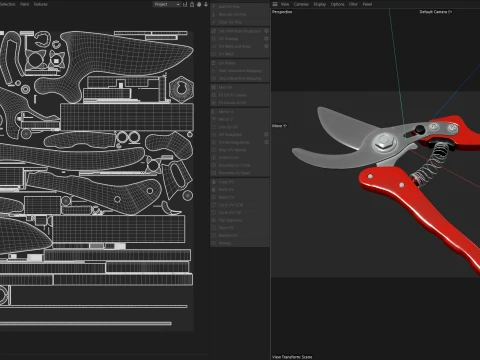
Task: Click Cycle UV CW
Action: (240, 213)
